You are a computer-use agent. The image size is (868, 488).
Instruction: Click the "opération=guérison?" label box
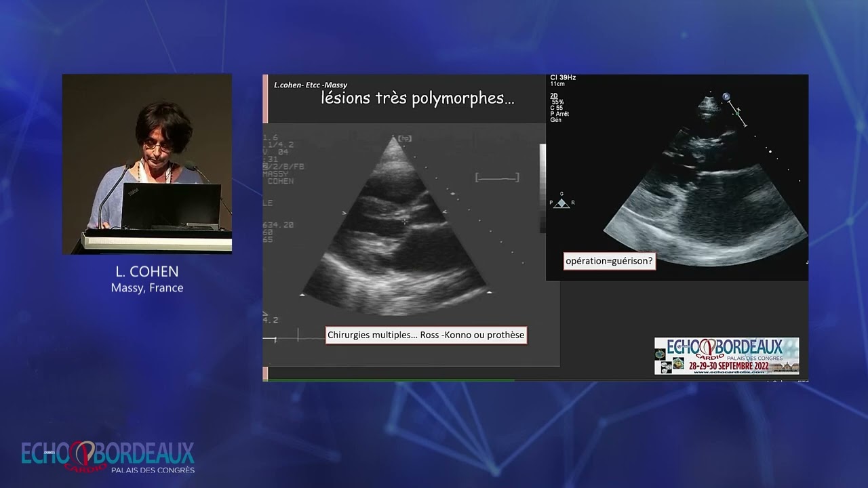click(609, 262)
